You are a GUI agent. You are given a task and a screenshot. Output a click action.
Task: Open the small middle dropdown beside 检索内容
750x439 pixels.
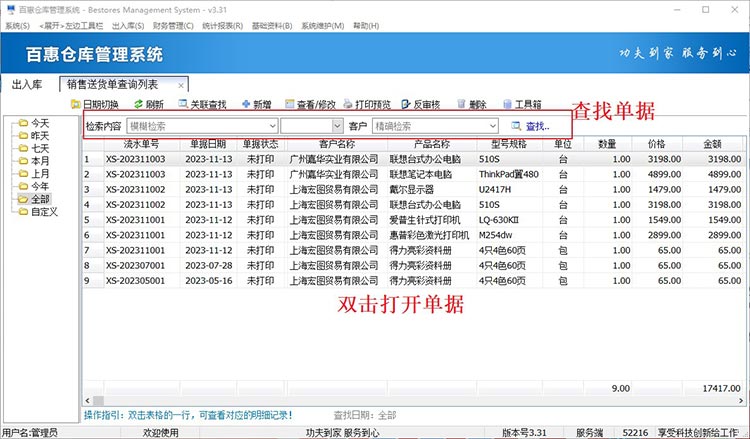tap(337, 126)
